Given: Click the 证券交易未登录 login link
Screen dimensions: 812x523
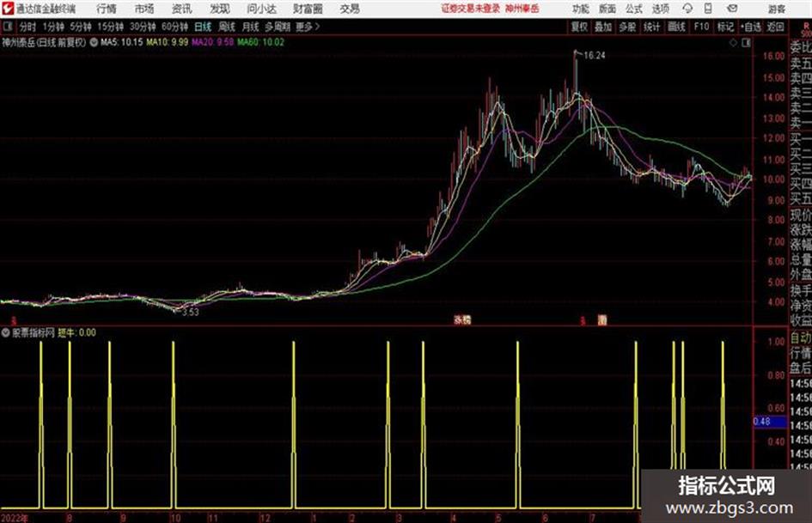Looking at the screenshot, I should 471,9.
